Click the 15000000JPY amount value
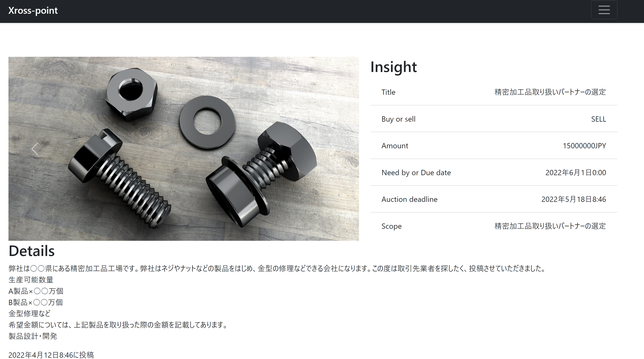Image resolution: width=644 pixels, height=359 pixels. coord(584,146)
